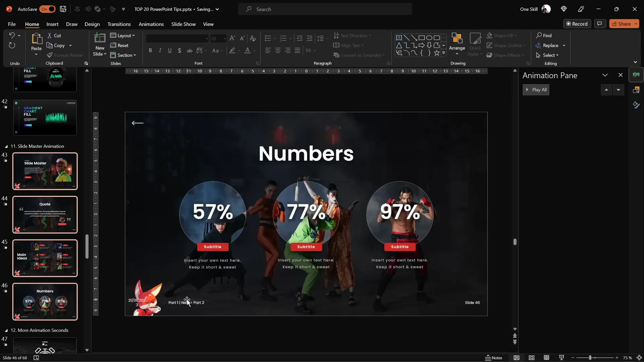Switch to the Design tab
The height and width of the screenshot is (362, 644).
point(92,24)
